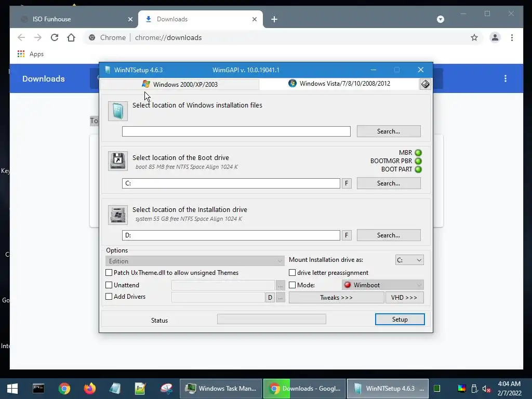
Task: Open the Apps grid in the bookmarks bar
Action: (21, 54)
